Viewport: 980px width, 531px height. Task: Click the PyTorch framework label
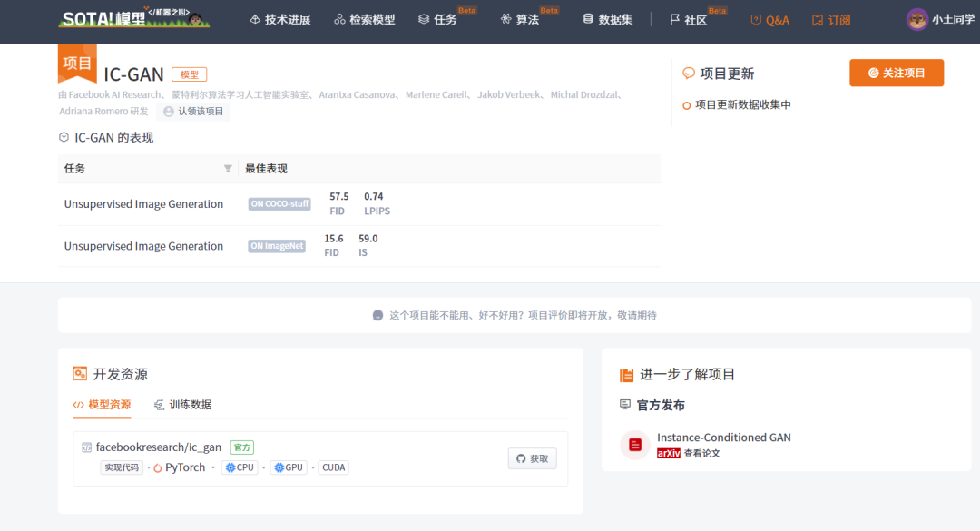(x=180, y=467)
